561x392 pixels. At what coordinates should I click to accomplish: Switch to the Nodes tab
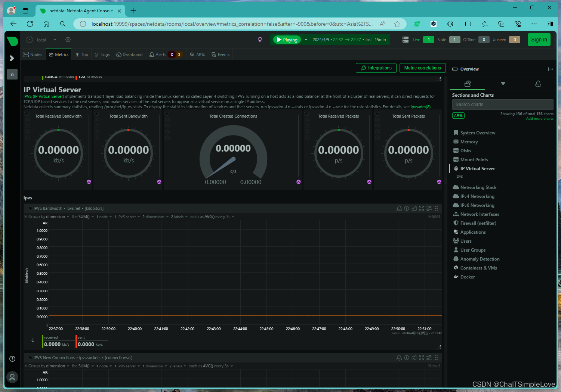[33, 55]
